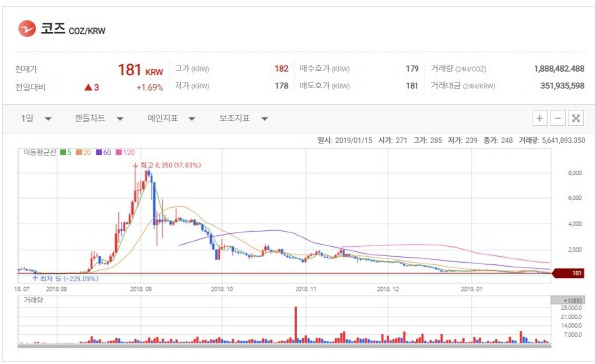Click the 코즈 COZ/KRW title
This screenshot has height=364, width=595.
coord(72,29)
